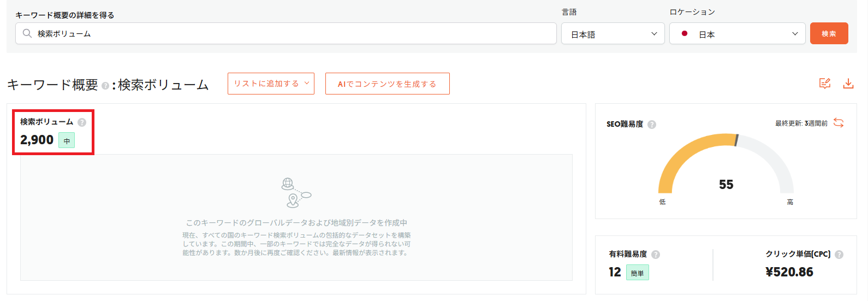Viewport: 868px width, 301px height.
Task: Click help icon beside 検索ボリューム label
Action: tap(82, 122)
